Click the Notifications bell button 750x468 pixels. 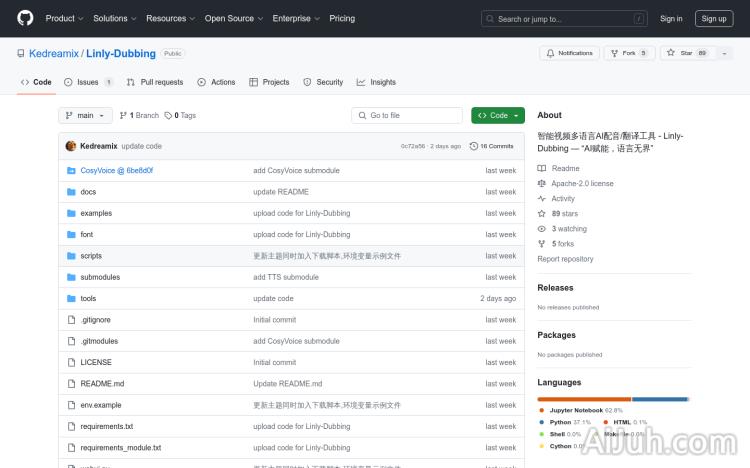(569, 53)
